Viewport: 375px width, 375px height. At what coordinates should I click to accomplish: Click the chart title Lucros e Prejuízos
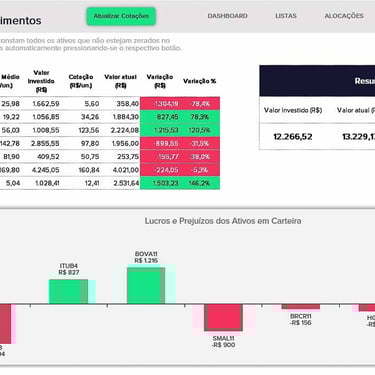coord(223,221)
